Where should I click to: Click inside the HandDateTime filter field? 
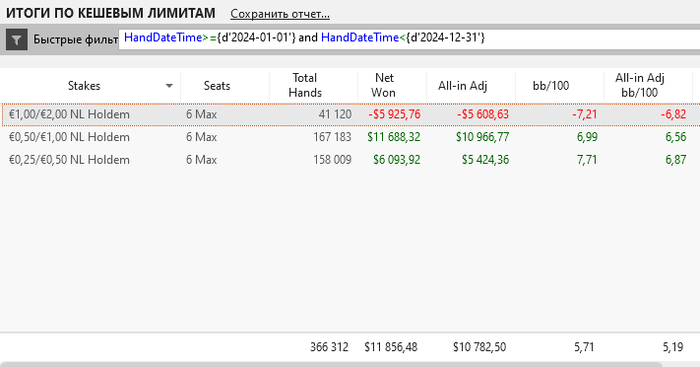[x=409, y=38]
